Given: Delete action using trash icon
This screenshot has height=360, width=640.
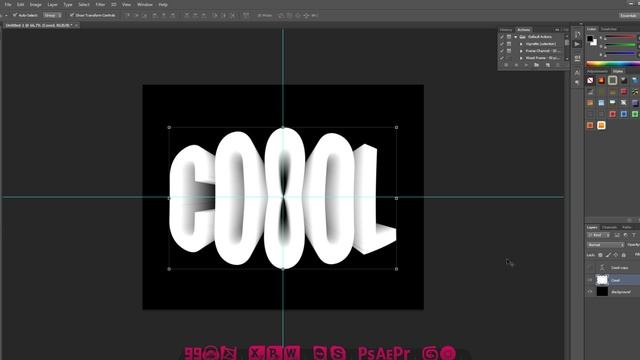Looking at the screenshot, I should (x=558, y=65).
